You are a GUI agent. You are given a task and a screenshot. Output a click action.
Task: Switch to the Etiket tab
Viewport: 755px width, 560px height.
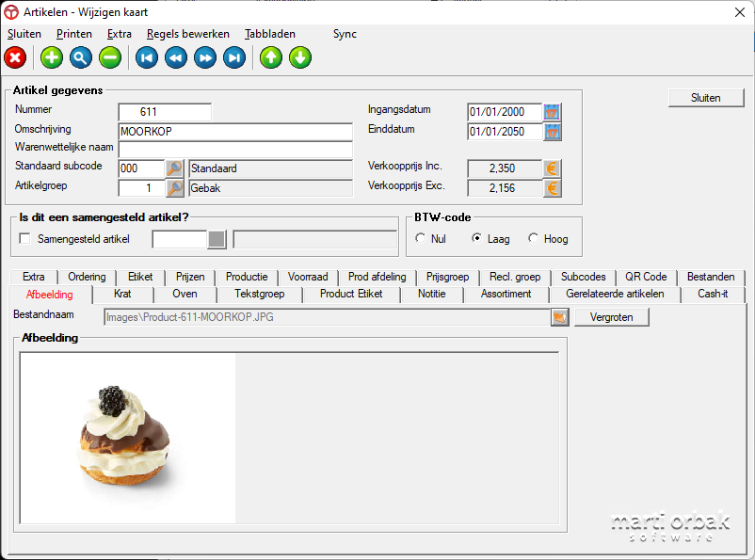(140, 277)
